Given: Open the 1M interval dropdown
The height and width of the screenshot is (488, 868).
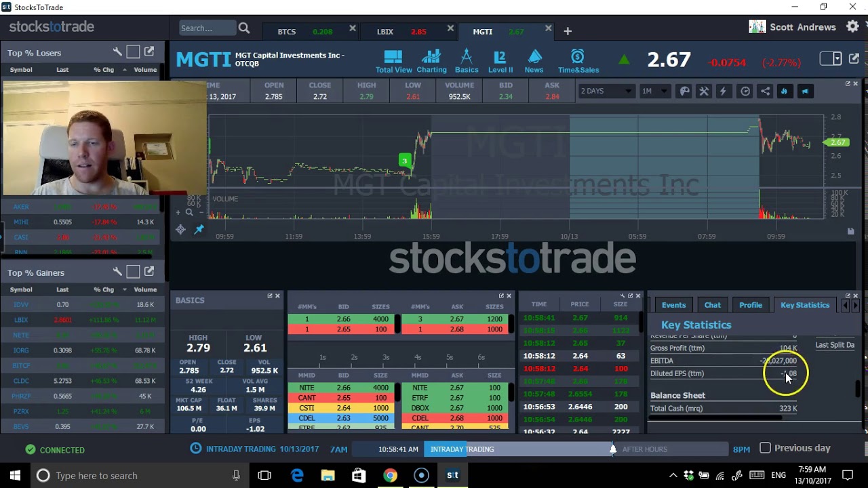Looking at the screenshot, I should 654,91.
